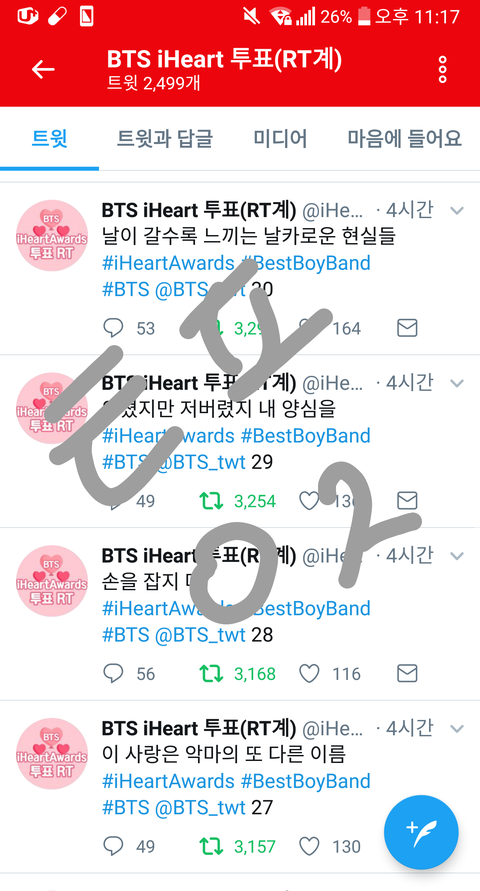The image size is (480, 891).
Task: Retweet the tweet showing 3,157 retweets
Action: 210,846
